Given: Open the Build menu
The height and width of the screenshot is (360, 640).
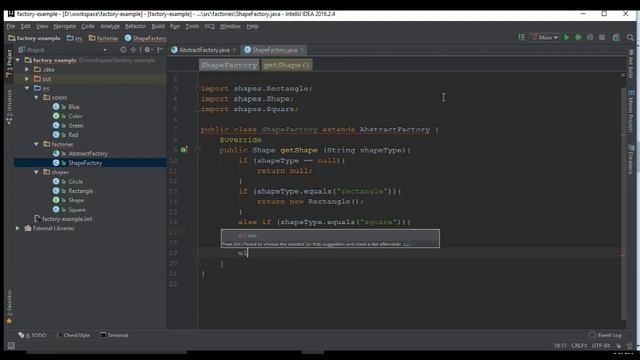Looking at the screenshot, I should [158, 26].
